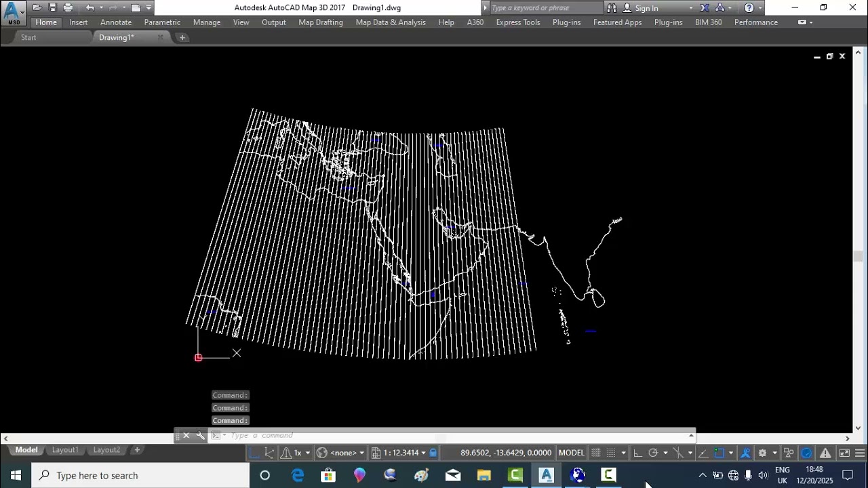Switch to the Start file tab

point(28,37)
